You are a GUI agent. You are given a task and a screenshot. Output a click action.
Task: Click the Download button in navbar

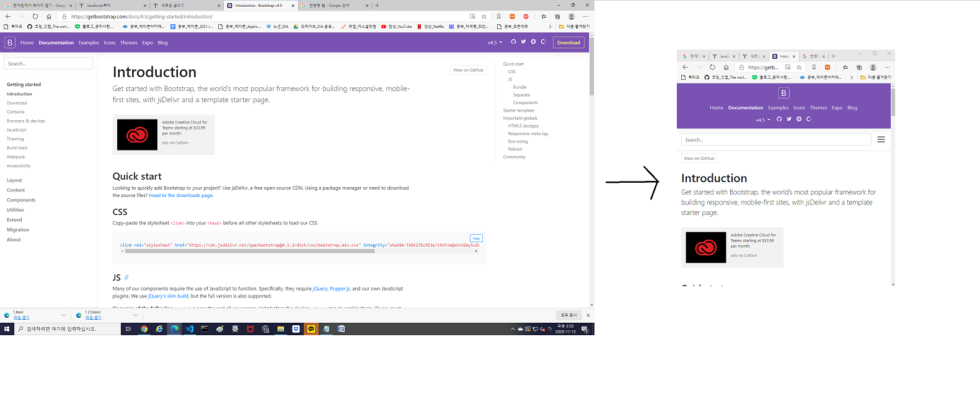(568, 42)
